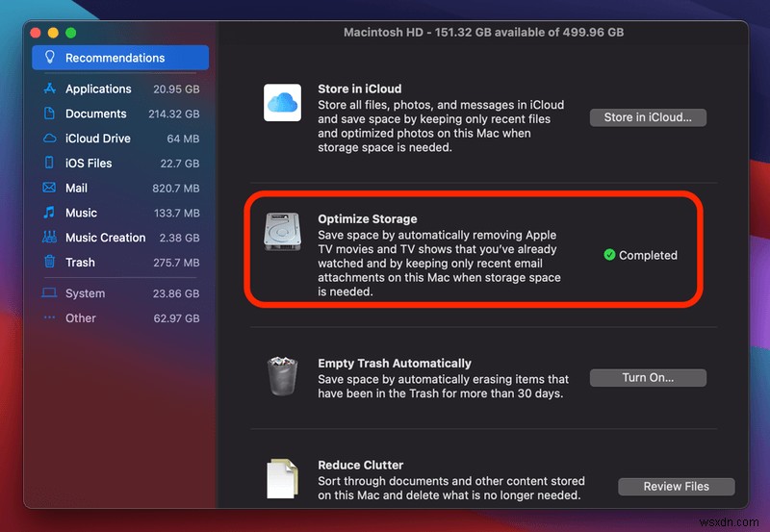Click the Applications sidebar icon
The image size is (770, 532).
[50, 89]
